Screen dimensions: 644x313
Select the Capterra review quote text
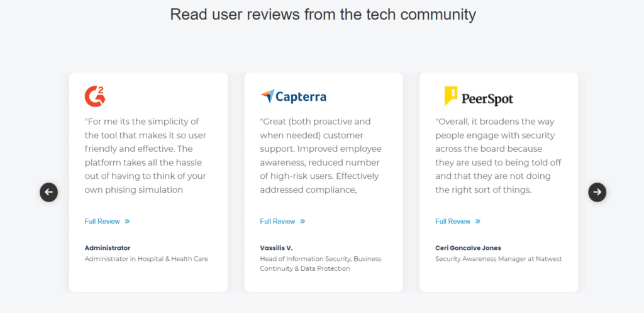(321, 156)
